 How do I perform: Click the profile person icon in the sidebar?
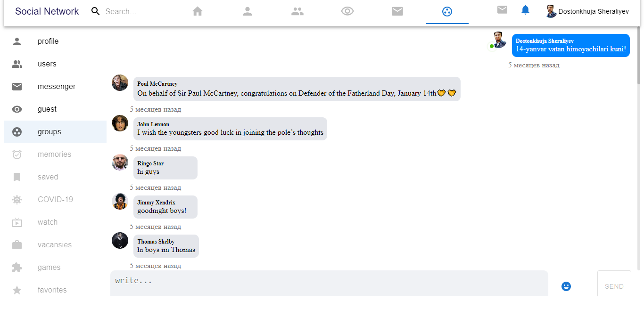pyautogui.click(x=17, y=41)
